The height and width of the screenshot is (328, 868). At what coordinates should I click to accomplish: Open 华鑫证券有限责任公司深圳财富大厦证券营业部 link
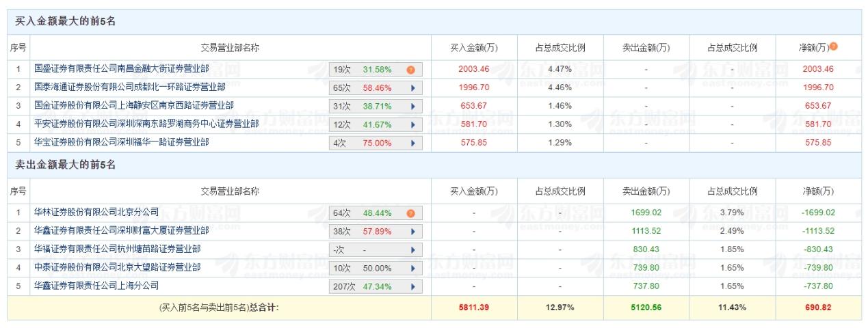coord(122,231)
